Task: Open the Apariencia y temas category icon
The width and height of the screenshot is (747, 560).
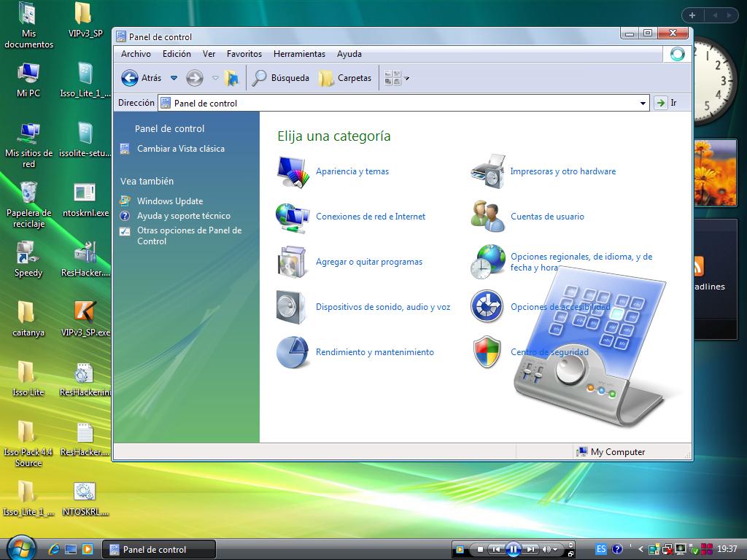Action: click(x=292, y=171)
